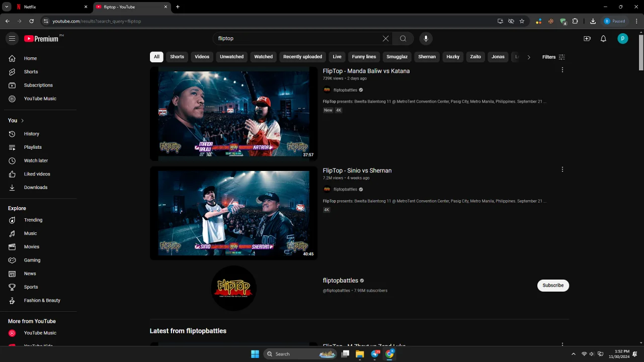This screenshot has width=644, height=362.
Task: Open the tab search dropdown arrow
Action: tap(7, 7)
